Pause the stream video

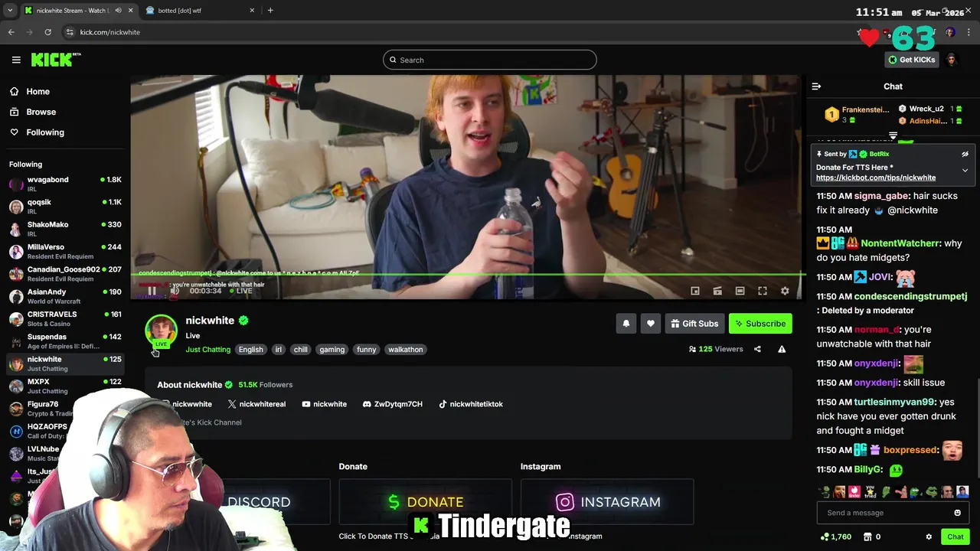click(x=152, y=291)
